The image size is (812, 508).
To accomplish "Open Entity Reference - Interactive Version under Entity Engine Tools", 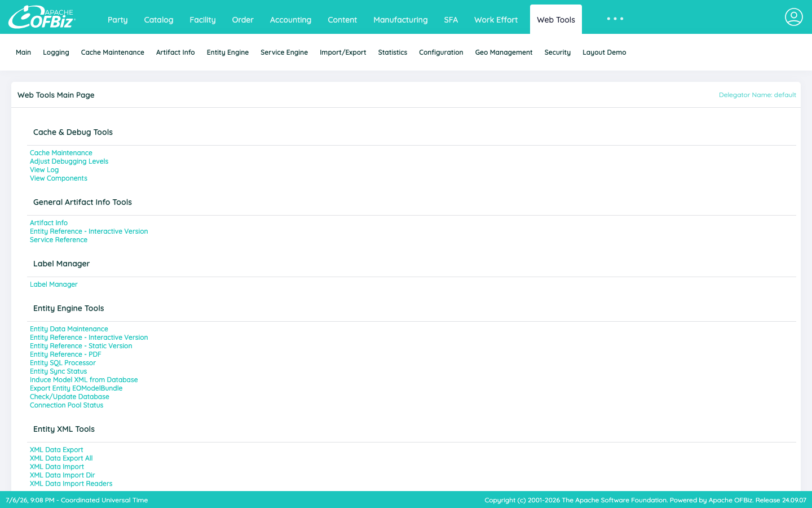I will (x=89, y=338).
